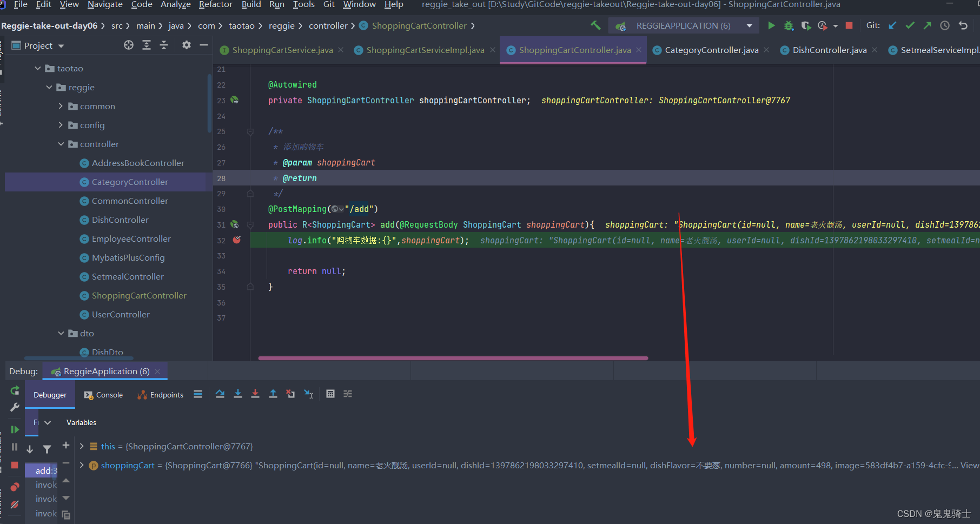This screenshot has width=980, height=524.
Task: Open Project panel gear options
Action: (x=187, y=45)
